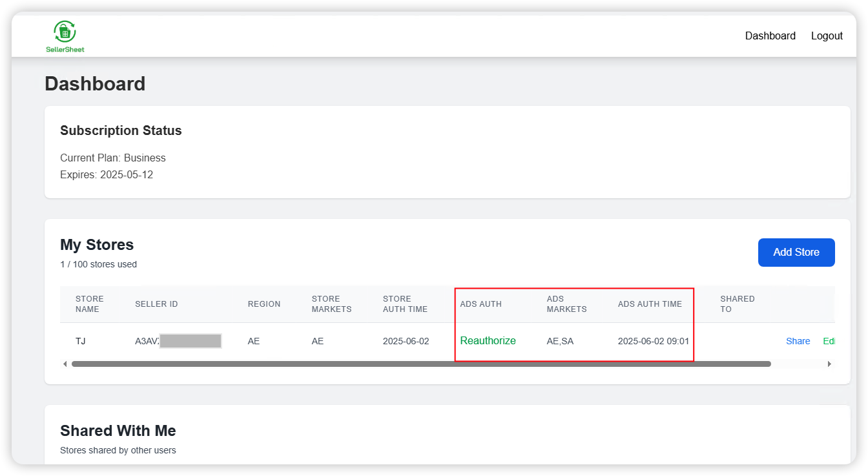Click the Edit link in the store row
Image resolution: width=868 pixels, height=476 pixels.
[x=829, y=341]
